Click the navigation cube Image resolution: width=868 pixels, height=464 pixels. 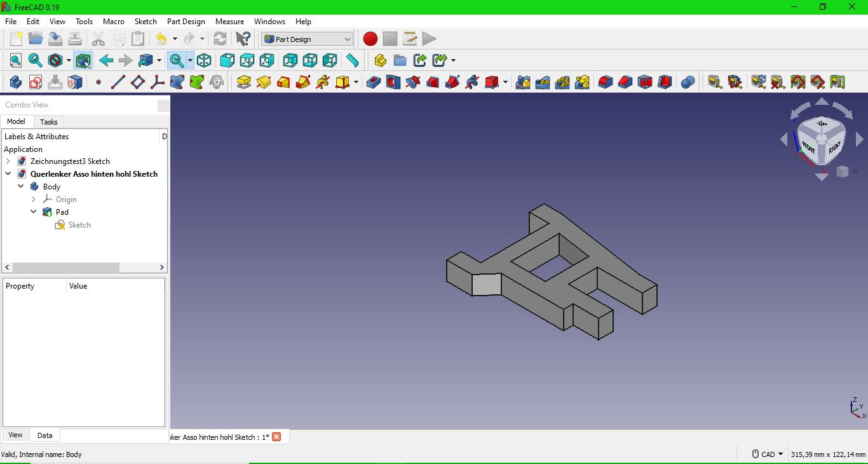[x=821, y=139]
